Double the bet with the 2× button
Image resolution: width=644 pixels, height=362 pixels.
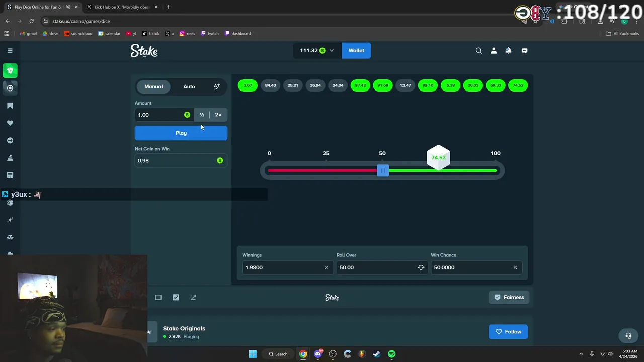point(218,115)
